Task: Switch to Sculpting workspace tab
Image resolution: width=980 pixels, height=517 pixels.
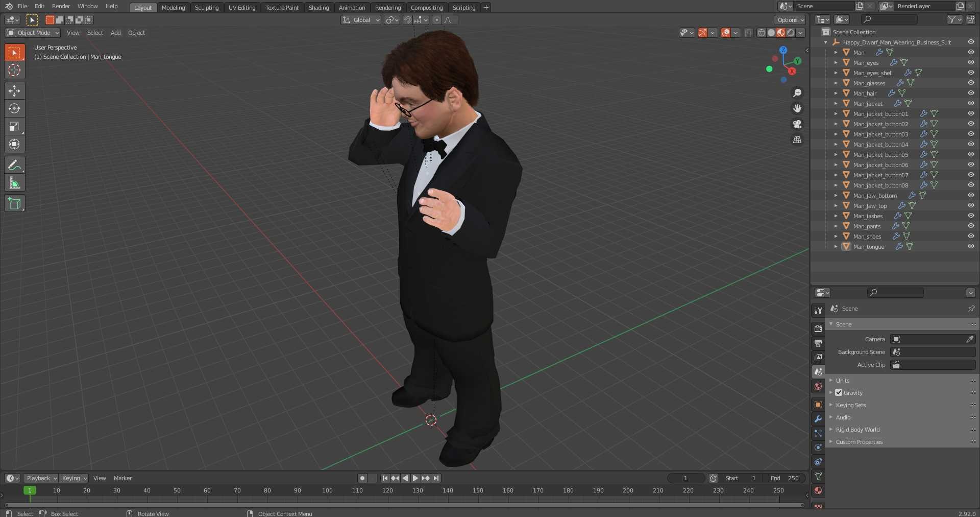Action: (x=207, y=8)
